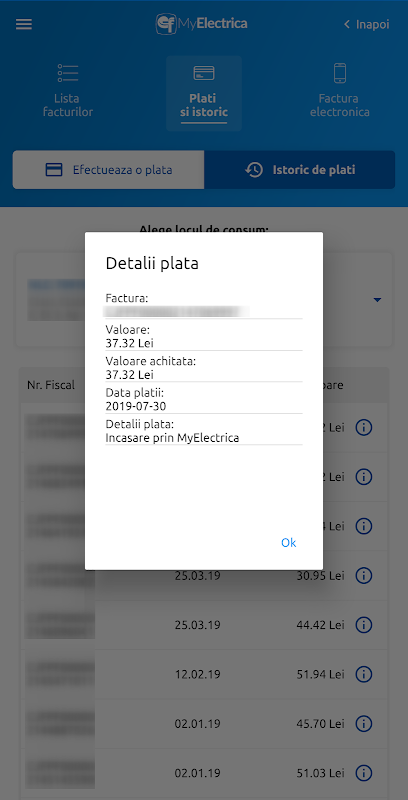Screen dimensions: 408x800
Task: Switch to Istoric de plati
Action: pyautogui.click(x=300, y=170)
